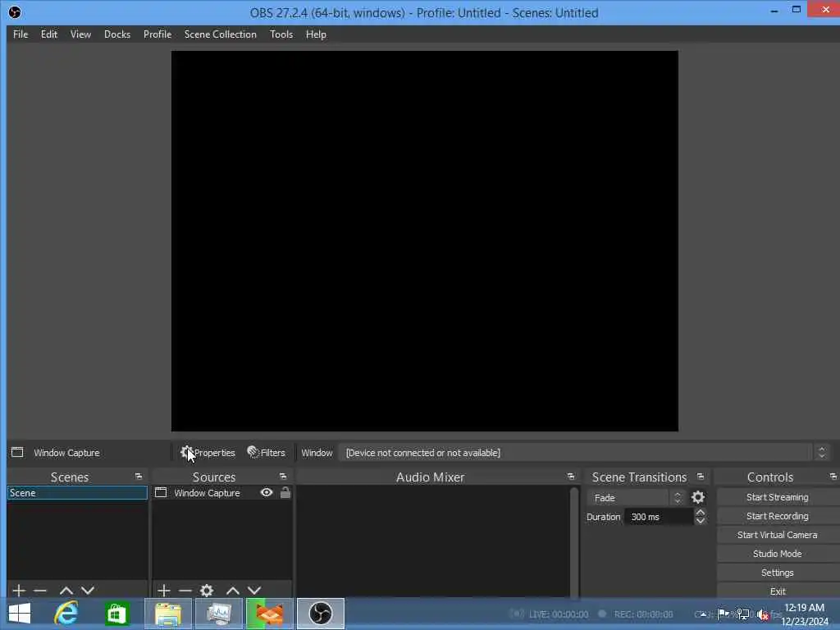The width and height of the screenshot is (840, 630).
Task: Open the Tools menu
Action: coord(281,34)
